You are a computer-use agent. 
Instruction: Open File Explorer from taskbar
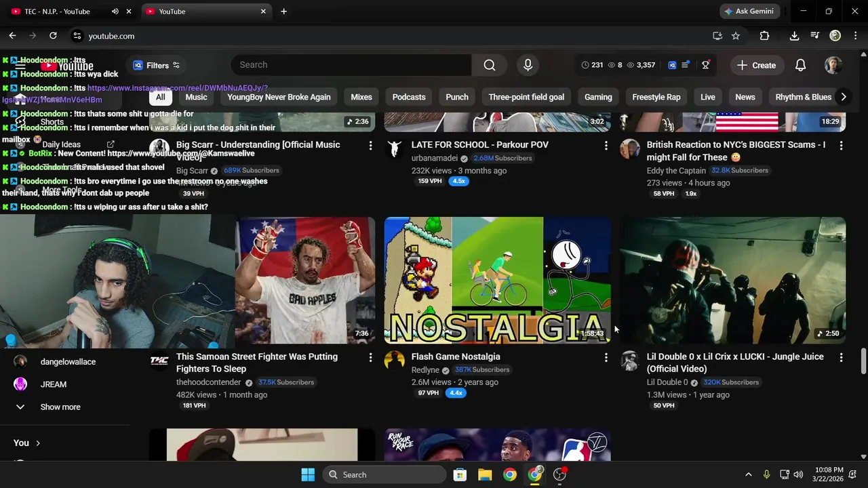pos(484,474)
